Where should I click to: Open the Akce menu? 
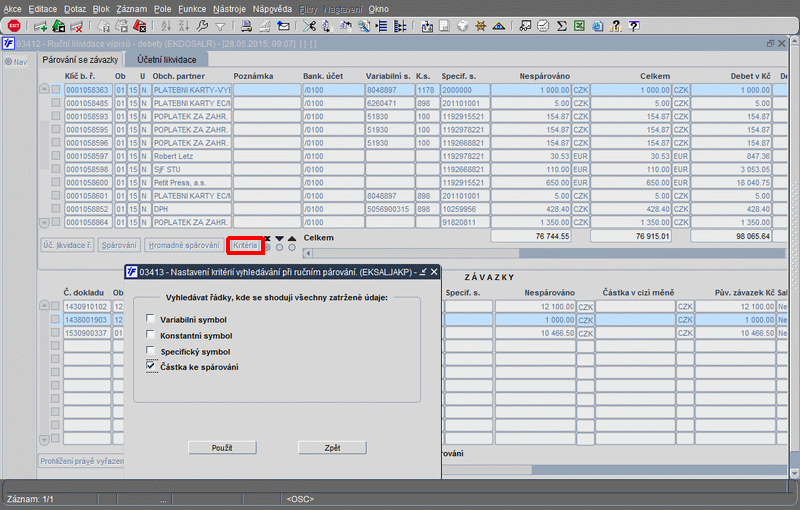tap(12, 9)
